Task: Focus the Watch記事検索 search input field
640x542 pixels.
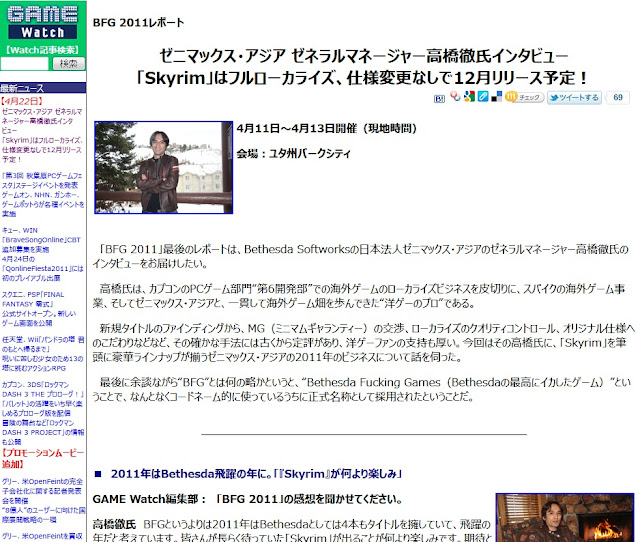Action: [x=24, y=64]
